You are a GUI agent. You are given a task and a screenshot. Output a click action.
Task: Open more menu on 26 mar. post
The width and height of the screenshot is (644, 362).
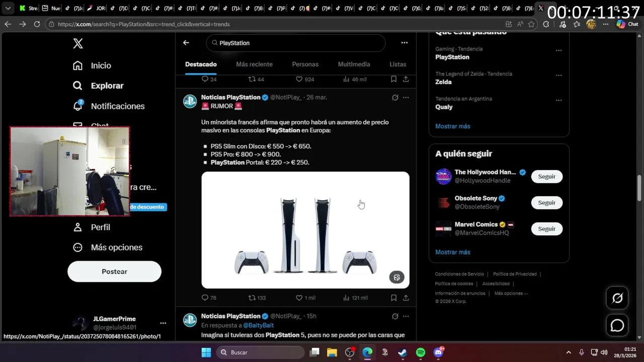tap(406, 98)
